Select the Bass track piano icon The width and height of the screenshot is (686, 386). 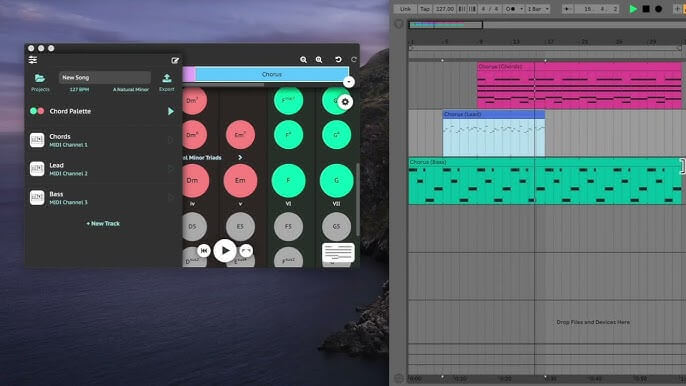pyautogui.click(x=37, y=198)
